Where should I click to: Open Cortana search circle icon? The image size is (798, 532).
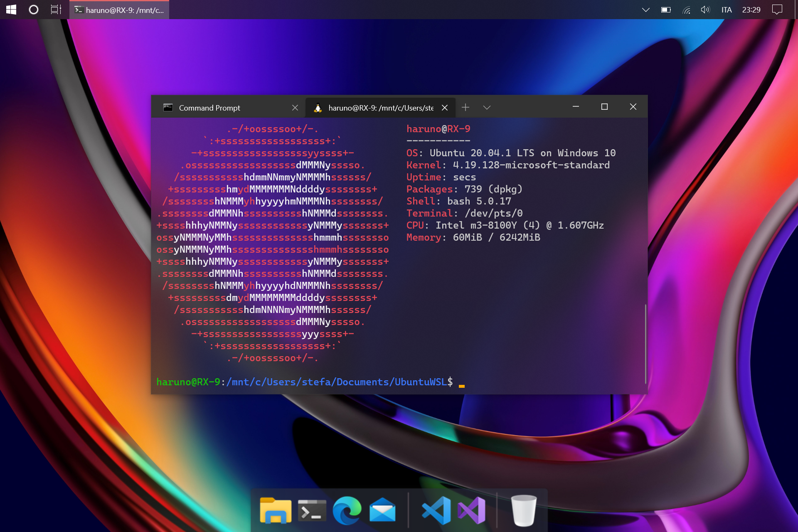33,10
